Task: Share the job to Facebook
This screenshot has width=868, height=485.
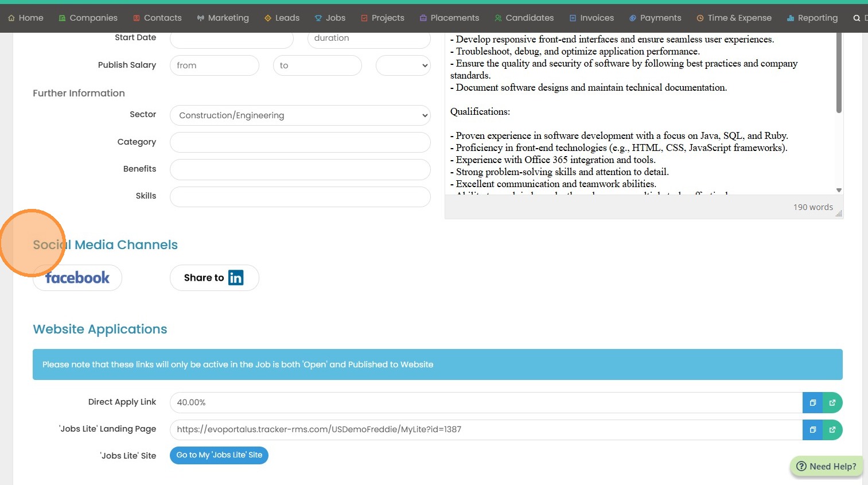Action: point(77,278)
